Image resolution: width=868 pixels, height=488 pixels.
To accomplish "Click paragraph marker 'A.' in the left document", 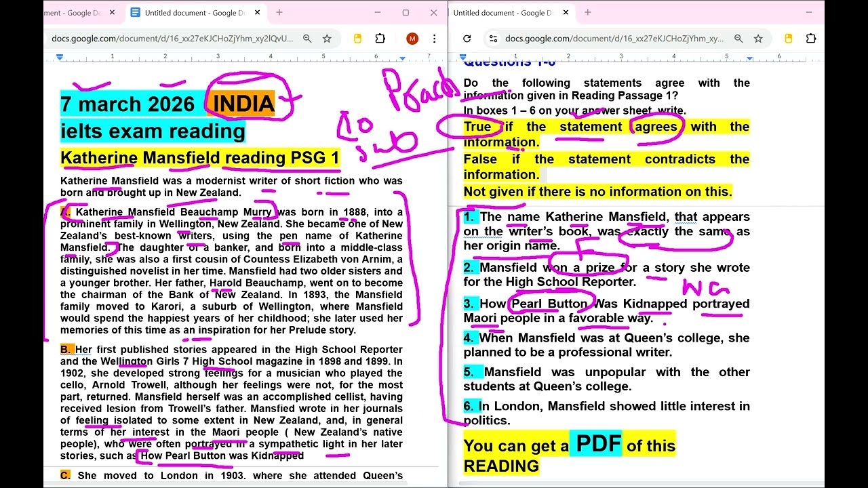I will tap(66, 212).
